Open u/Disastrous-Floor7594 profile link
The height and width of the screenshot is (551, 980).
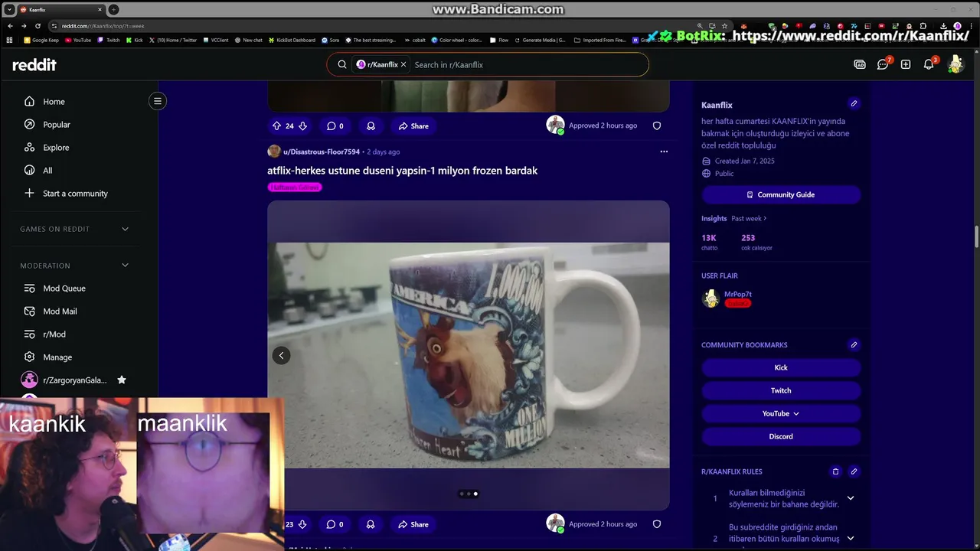tap(322, 152)
